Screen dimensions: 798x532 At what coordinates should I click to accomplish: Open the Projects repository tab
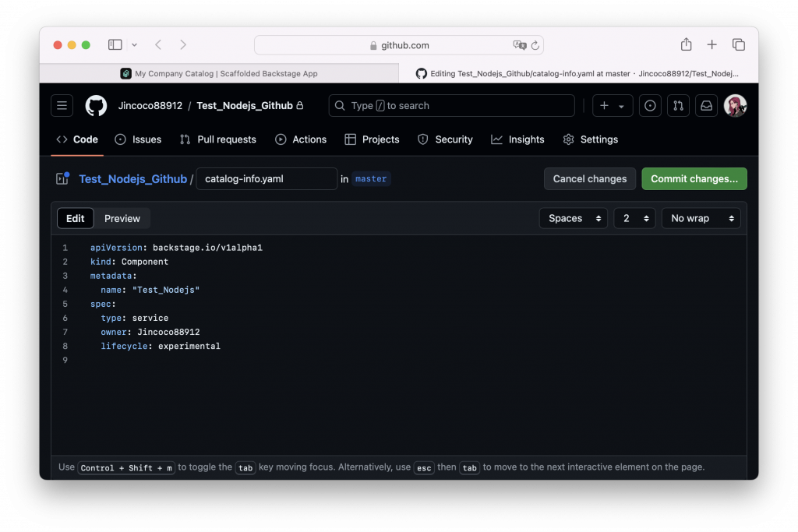(x=372, y=139)
